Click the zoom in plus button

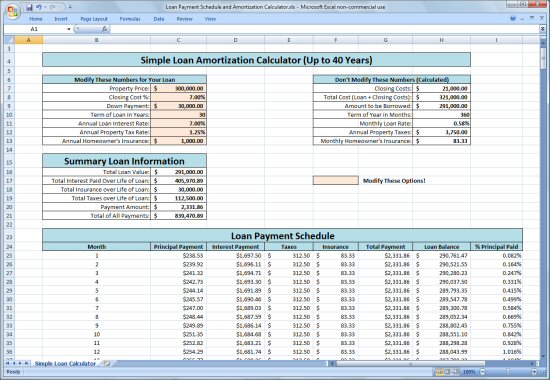(x=534, y=372)
